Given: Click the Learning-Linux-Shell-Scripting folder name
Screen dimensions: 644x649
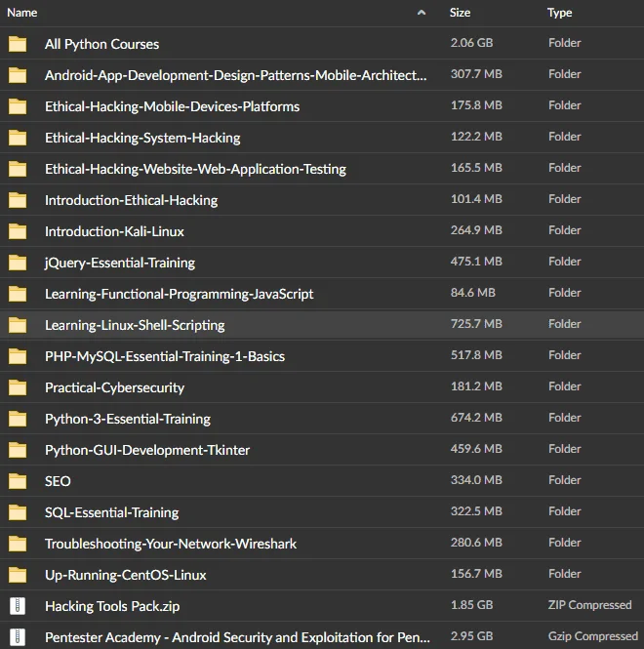Looking at the screenshot, I should 135,325.
